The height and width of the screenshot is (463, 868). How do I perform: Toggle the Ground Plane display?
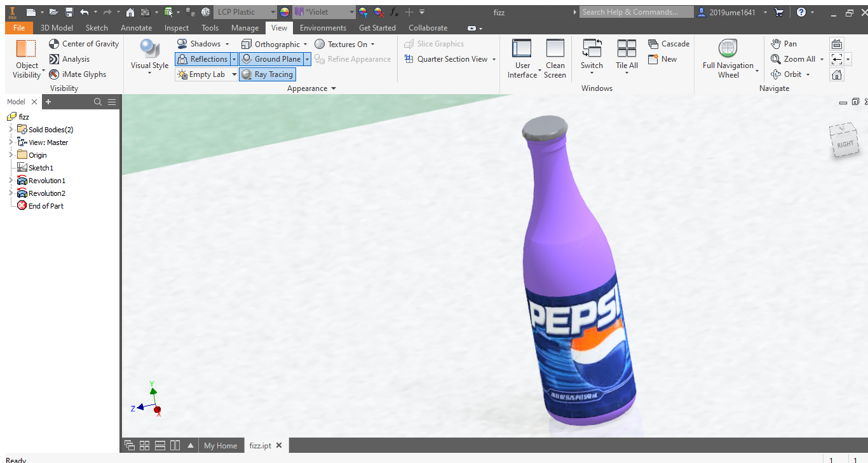pyautogui.click(x=271, y=59)
